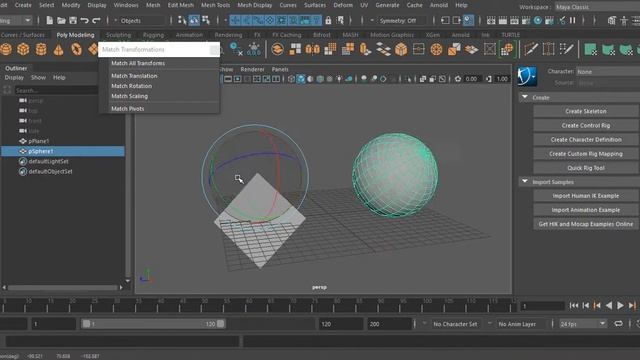Viewport: 640px width, 360px height.
Task: Click the play forwards button
Action: coord(620,305)
